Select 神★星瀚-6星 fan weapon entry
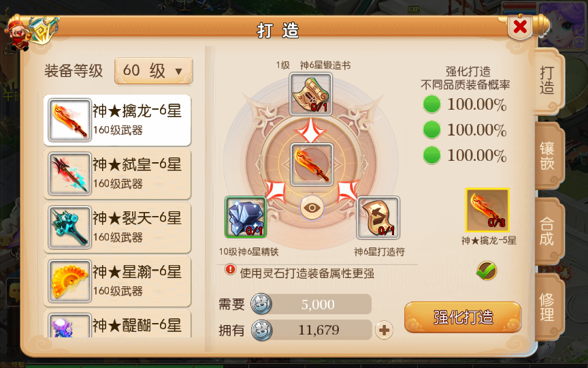The height and width of the screenshot is (368, 588). pyautogui.click(x=117, y=281)
